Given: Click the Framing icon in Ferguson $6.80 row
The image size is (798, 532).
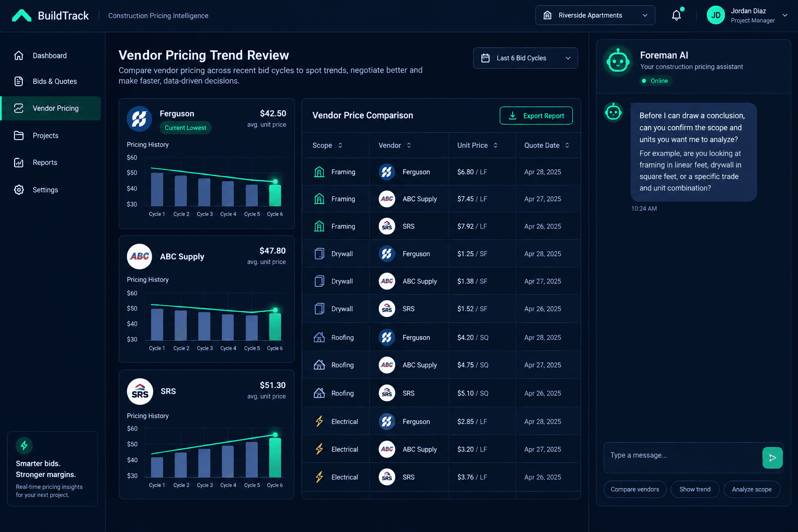Looking at the screenshot, I should click(320, 172).
